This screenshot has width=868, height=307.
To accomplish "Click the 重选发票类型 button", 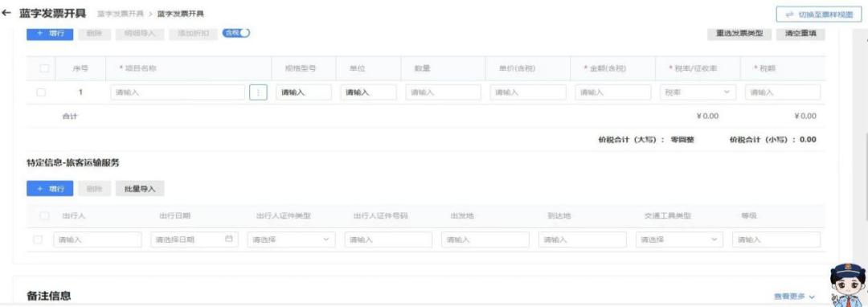I will (x=739, y=33).
